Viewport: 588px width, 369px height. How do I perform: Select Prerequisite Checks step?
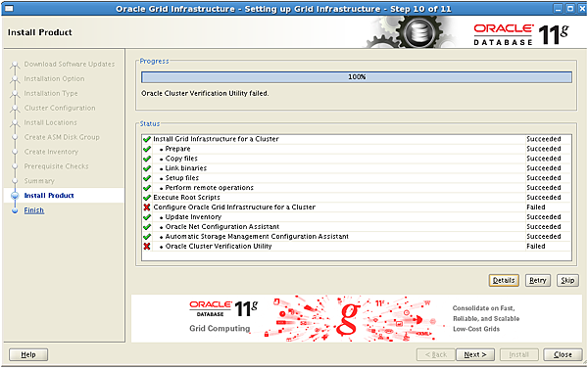(56, 166)
